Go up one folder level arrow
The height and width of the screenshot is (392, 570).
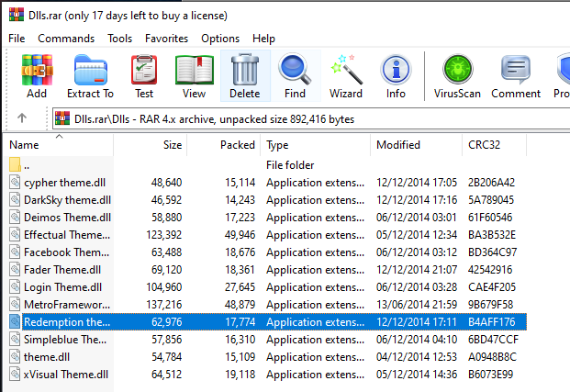(22, 118)
